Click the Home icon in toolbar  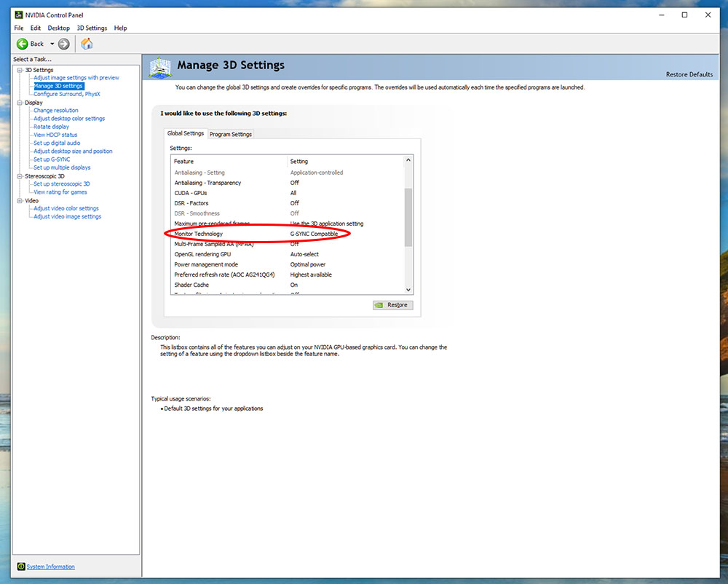[87, 44]
